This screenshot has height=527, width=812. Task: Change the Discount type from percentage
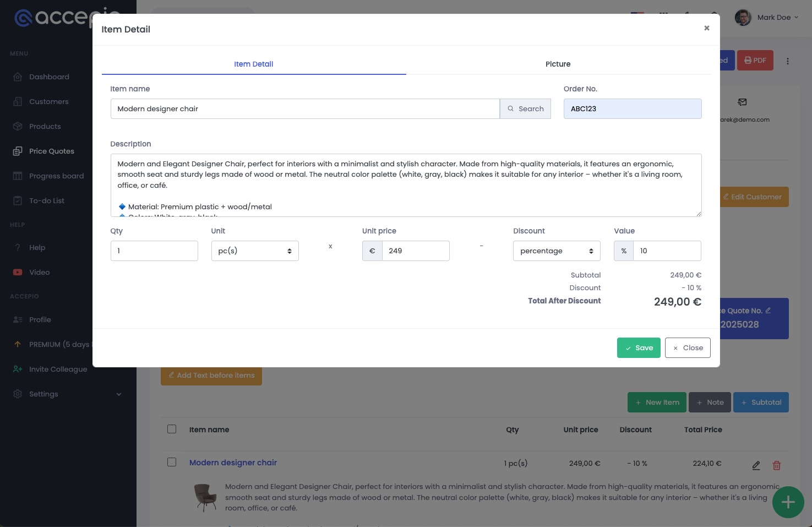pos(556,251)
